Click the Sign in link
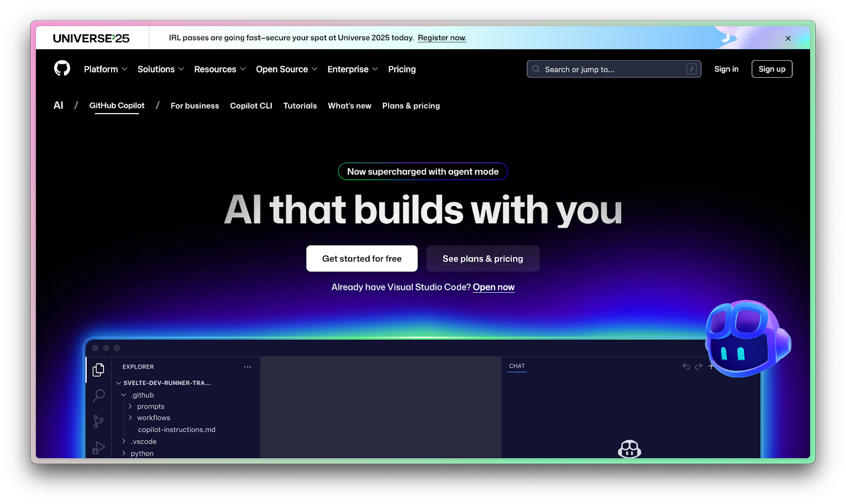The height and width of the screenshot is (504, 846). click(726, 69)
